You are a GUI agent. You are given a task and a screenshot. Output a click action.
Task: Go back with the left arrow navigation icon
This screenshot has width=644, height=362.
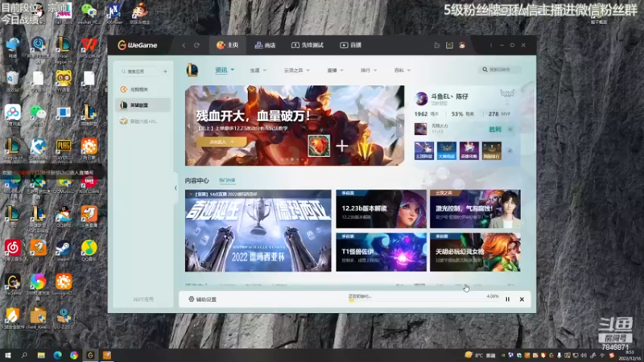184,45
